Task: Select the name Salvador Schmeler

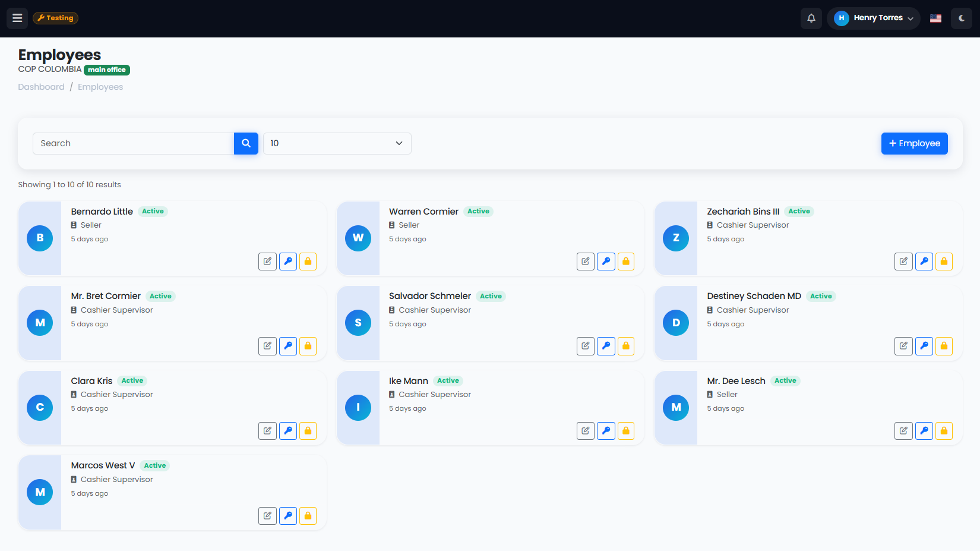Action: (430, 296)
